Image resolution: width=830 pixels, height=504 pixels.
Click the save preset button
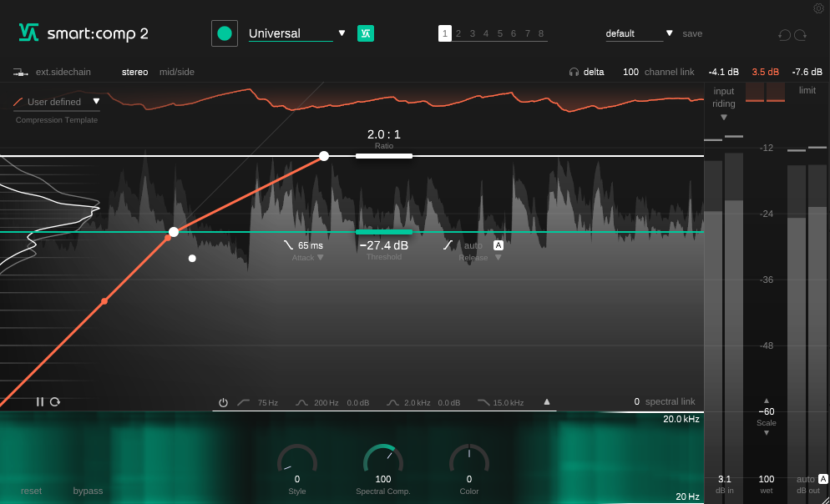click(x=692, y=33)
